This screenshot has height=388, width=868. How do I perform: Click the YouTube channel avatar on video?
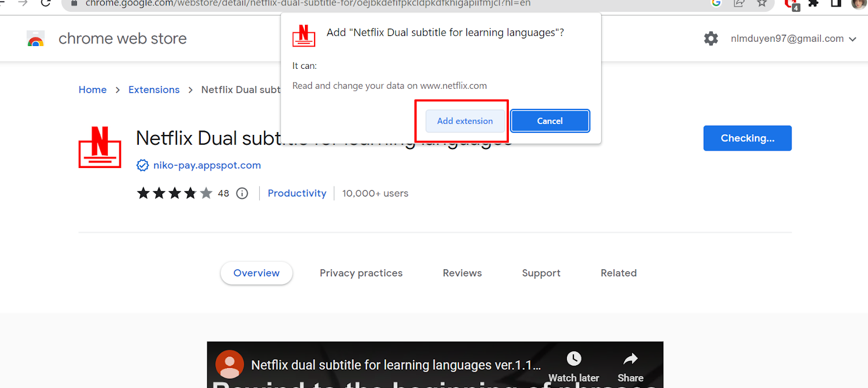pyautogui.click(x=229, y=364)
